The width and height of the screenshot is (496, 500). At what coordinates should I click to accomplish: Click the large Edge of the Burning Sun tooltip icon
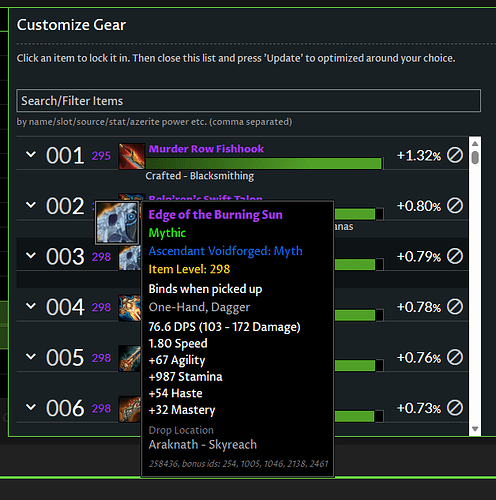pyautogui.click(x=117, y=222)
